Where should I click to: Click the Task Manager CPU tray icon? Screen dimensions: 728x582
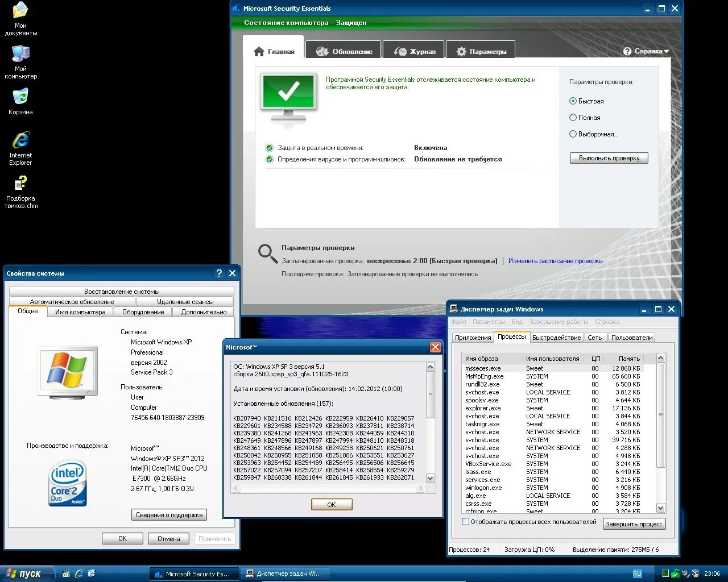click(665, 573)
